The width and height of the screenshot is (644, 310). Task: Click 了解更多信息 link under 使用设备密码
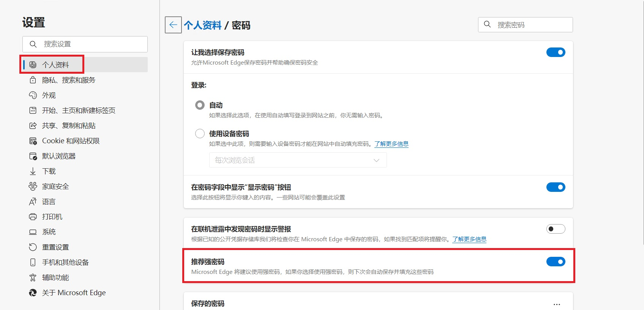[391, 144]
